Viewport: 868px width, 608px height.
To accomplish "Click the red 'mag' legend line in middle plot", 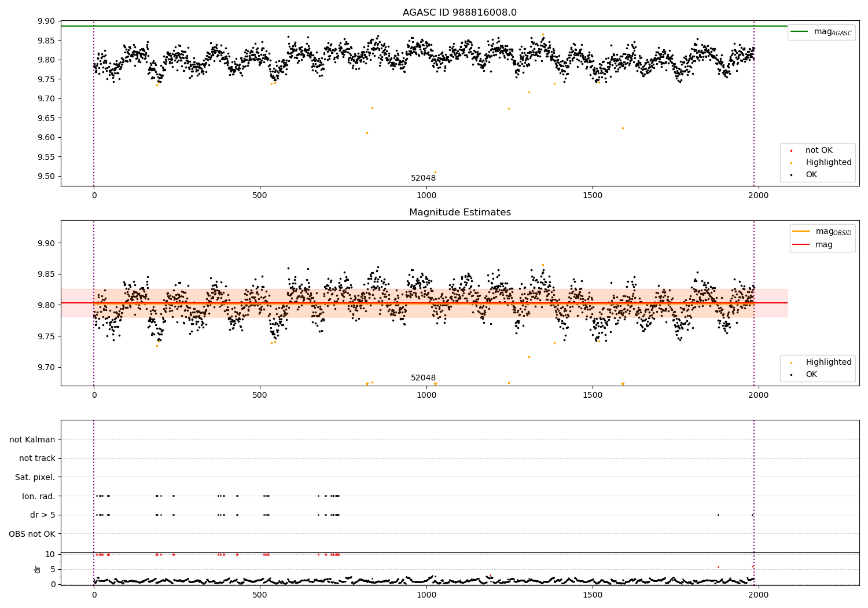I will coord(801,244).
